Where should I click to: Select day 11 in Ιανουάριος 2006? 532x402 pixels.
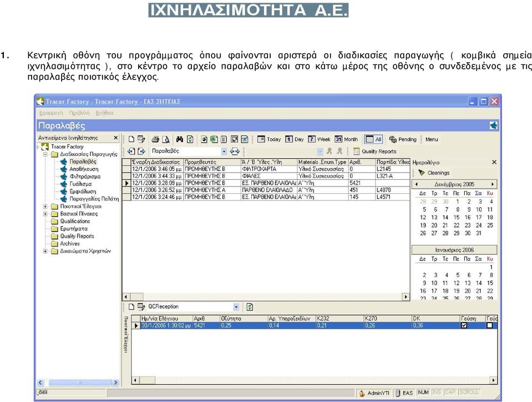(x=445, y=283)
